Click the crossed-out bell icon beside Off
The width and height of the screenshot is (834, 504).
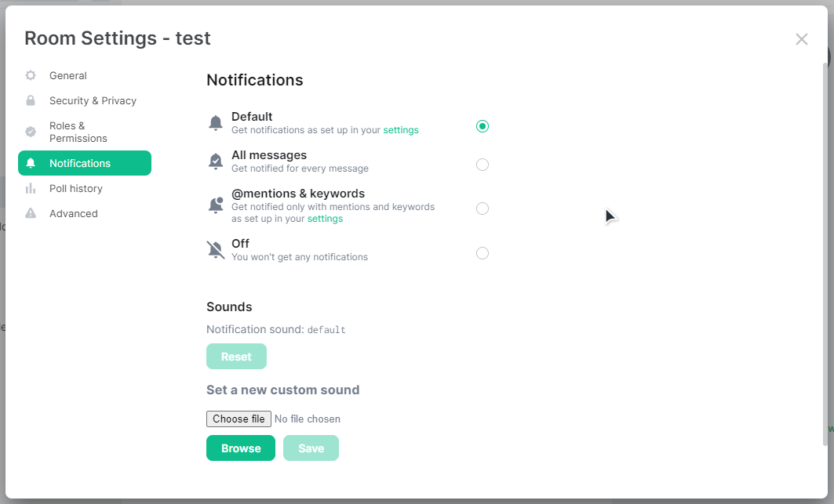pos(216,249)
